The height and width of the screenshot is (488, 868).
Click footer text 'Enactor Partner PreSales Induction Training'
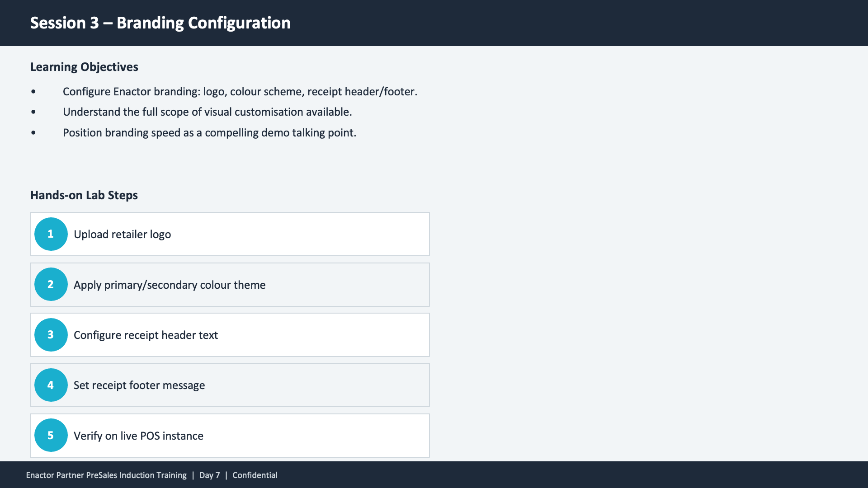106,475
